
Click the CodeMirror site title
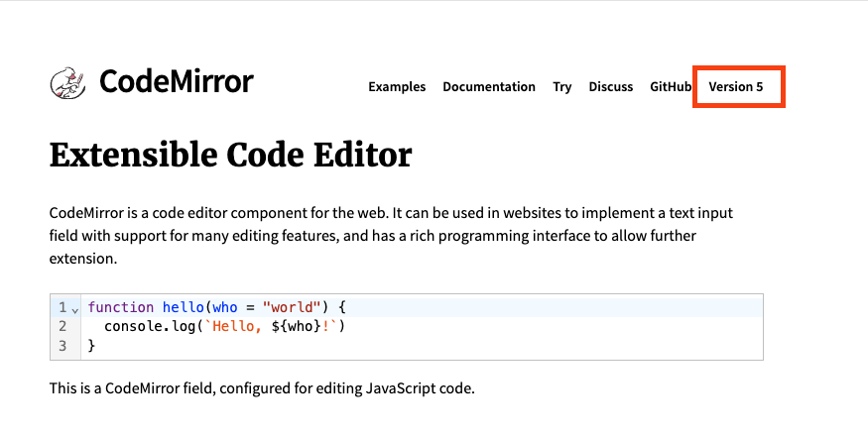(176, 81)
